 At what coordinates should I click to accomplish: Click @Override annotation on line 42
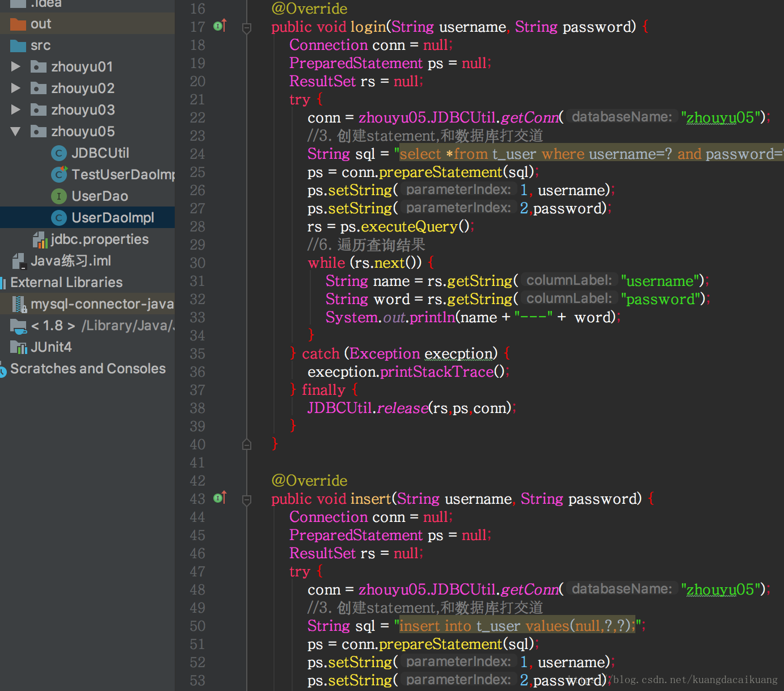click(309, 481)
